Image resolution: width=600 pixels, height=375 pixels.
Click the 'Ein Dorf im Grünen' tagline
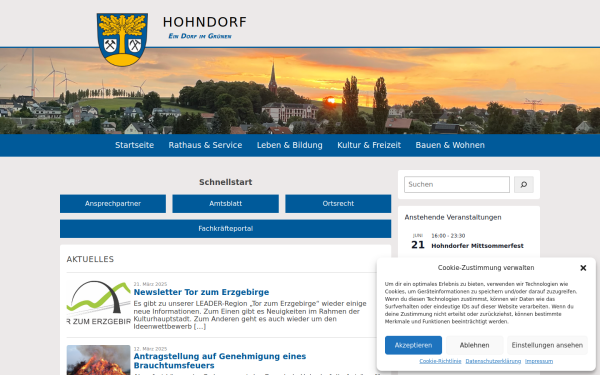pos(200,36)
